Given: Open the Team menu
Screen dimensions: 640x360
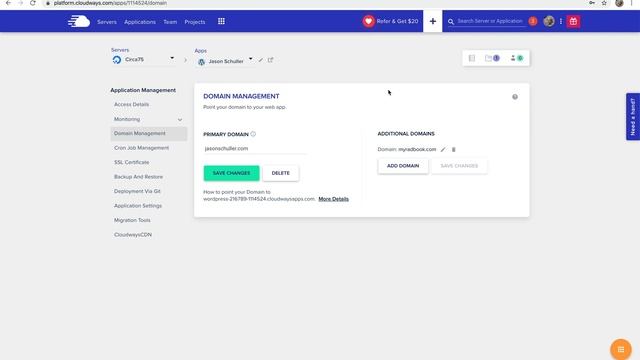Looking at the screenshot, I should click(x=170, y=22).
